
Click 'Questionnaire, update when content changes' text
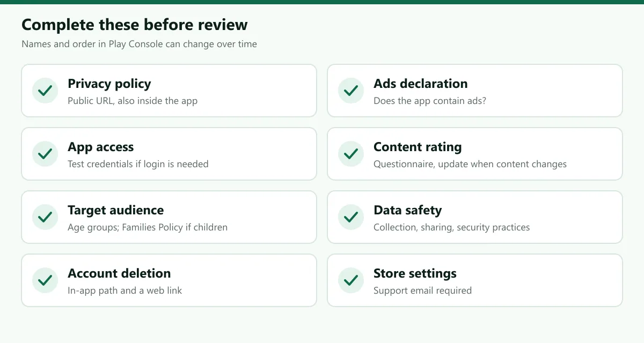[x=470, y=164]
